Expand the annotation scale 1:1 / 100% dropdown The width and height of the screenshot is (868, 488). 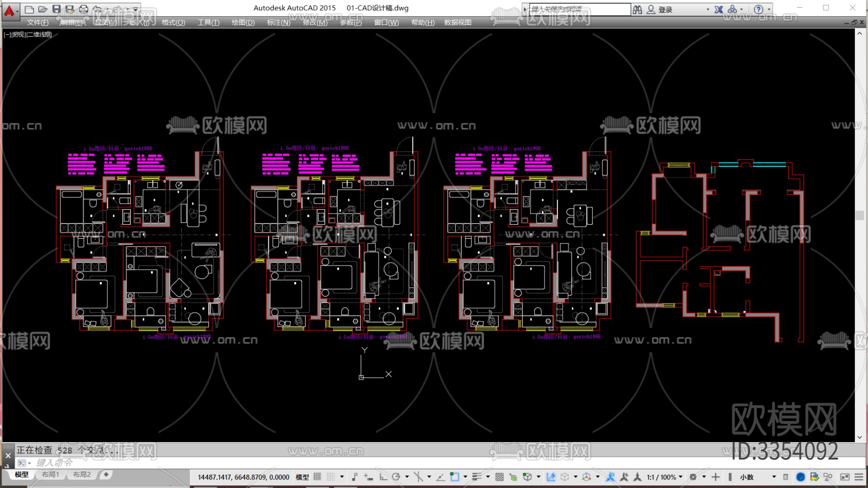pyautogui.click(x=665, y=477)
